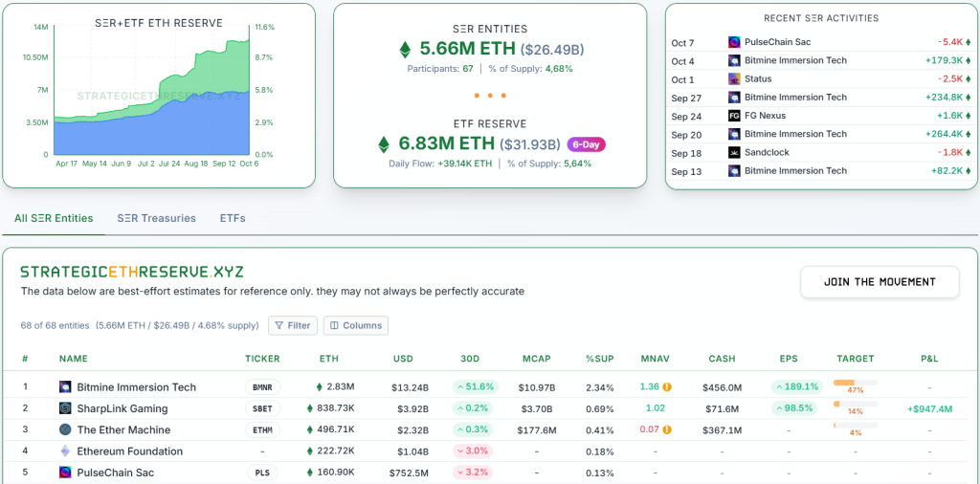Switch to the ETFs tab

point(233,218)
